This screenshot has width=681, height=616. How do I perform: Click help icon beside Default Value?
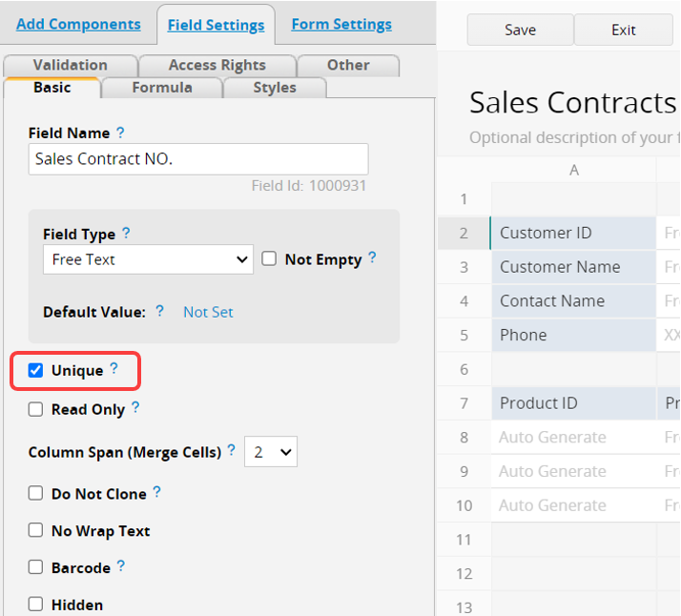pyautogui.click(x=159, y=311)
